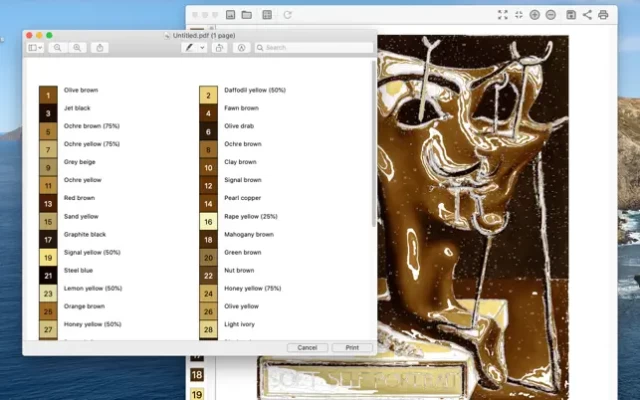Click the rotate page icon in Preview
This screenshot has width=640, height=400.
(x=220, y=47)
